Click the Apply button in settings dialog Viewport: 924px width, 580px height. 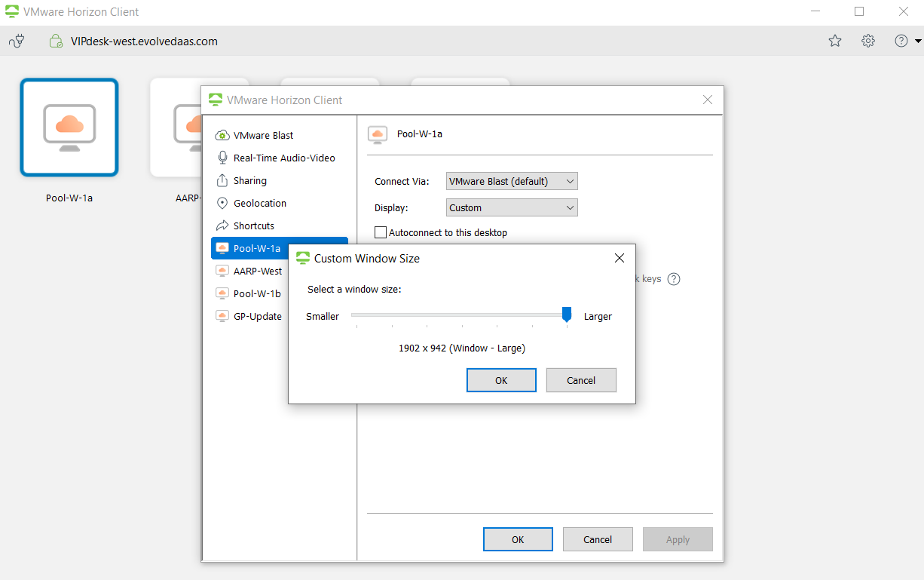[678, 539]
